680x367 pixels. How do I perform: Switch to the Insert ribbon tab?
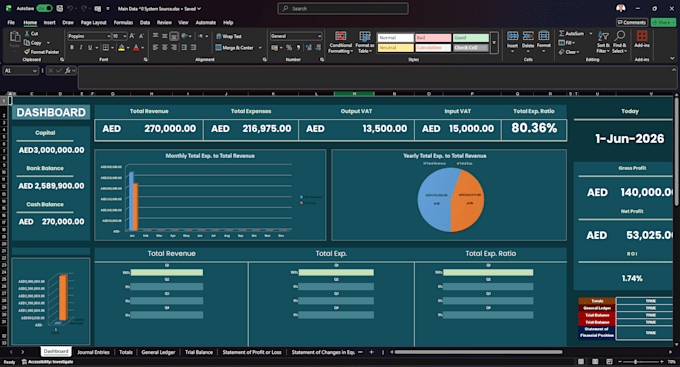49,23
